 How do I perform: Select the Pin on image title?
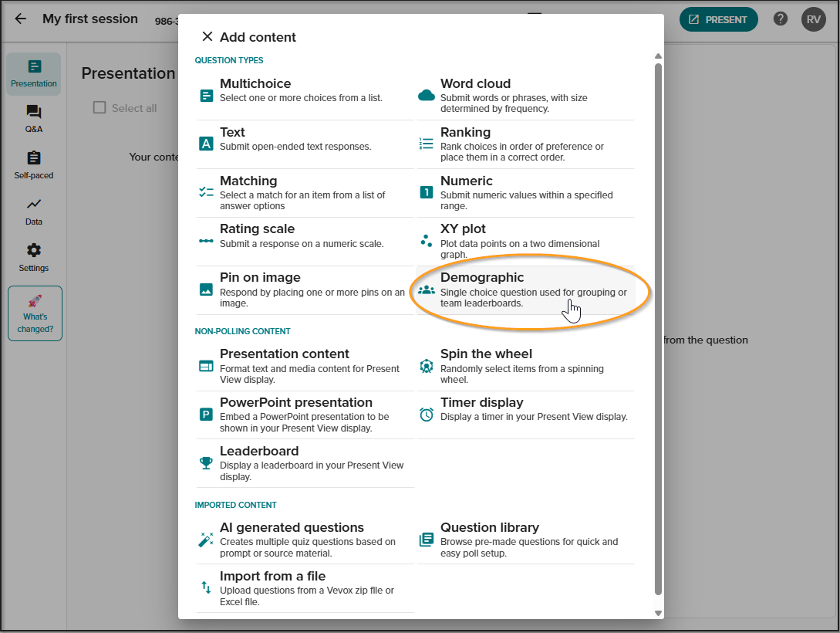coord(260,278)
